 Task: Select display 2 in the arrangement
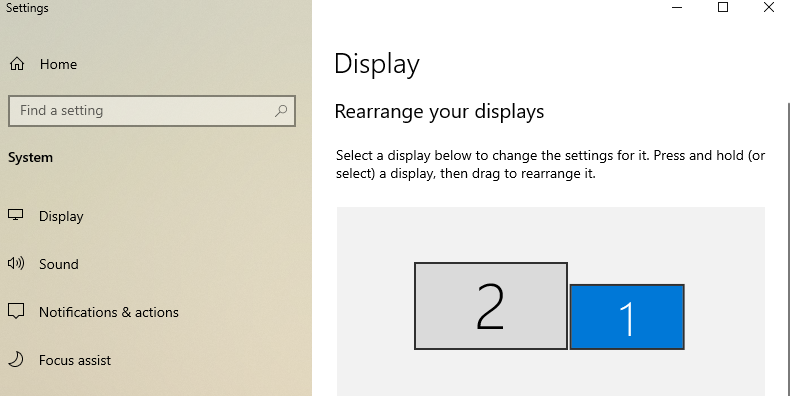[491, 306]
